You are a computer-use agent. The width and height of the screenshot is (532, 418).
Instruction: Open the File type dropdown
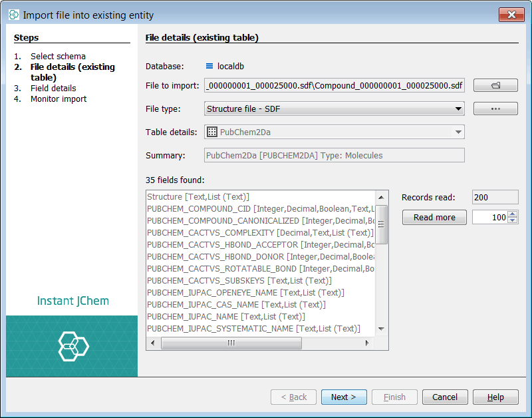458,108
